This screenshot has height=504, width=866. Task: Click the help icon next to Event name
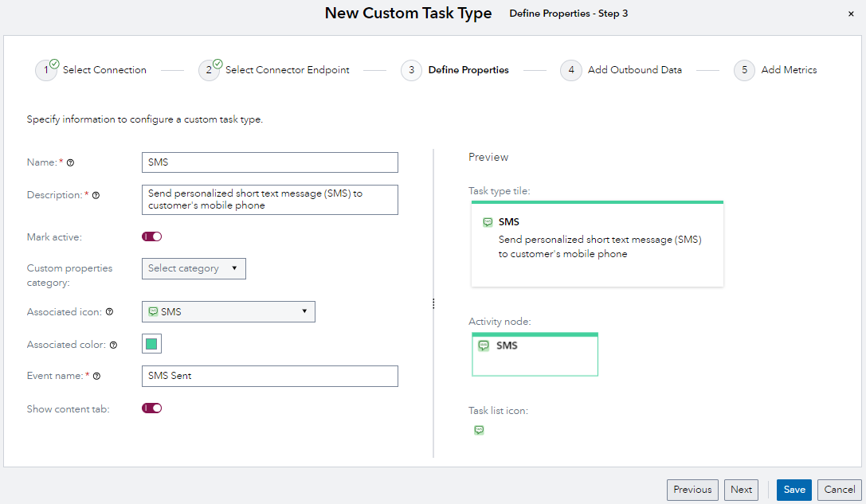click(x=96, y=376)
